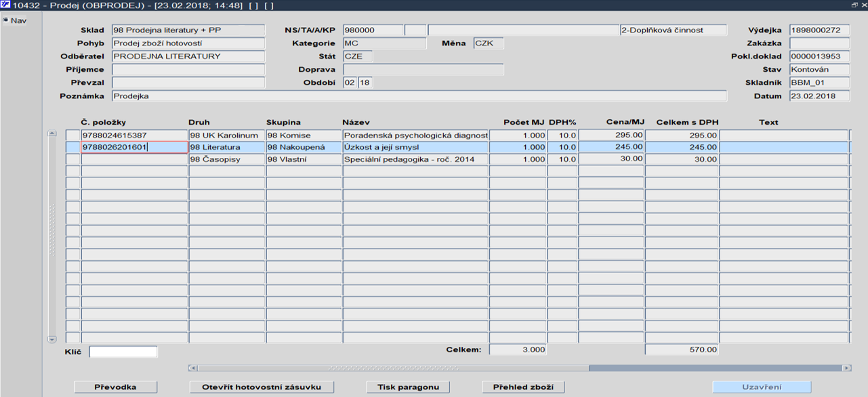Click the Poznámka field containing Prodejka
The height and width of the screenshot is (397, 868).
419,96
